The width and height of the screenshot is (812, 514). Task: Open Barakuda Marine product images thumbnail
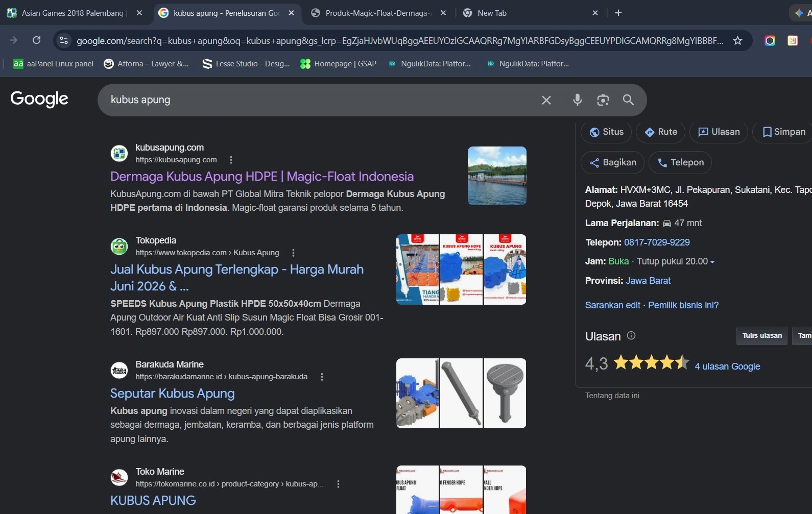pos(461,393)
